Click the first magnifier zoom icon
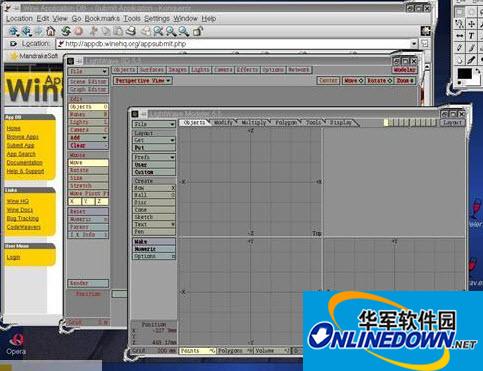This screenshot has height=371, width=483. (158, 31)
